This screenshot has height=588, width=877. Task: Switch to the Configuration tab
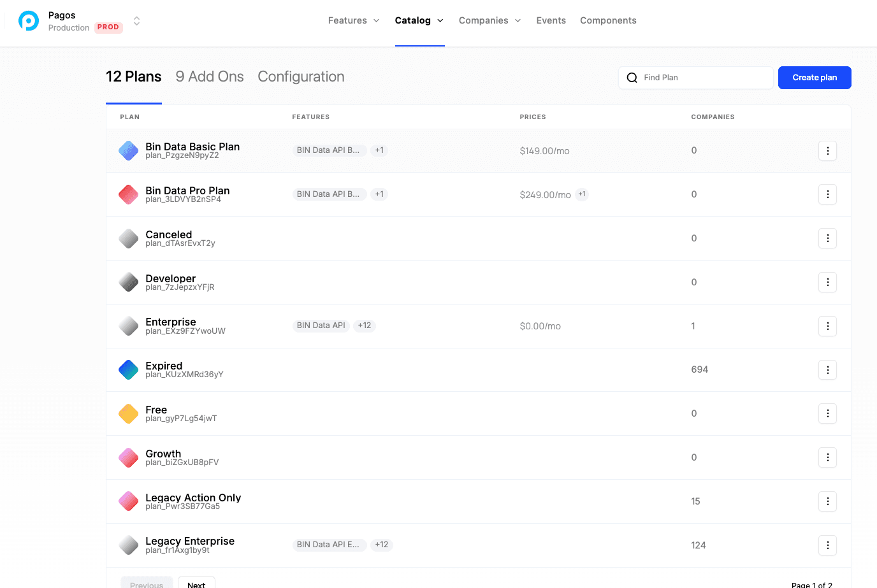[x=301, y=76]
